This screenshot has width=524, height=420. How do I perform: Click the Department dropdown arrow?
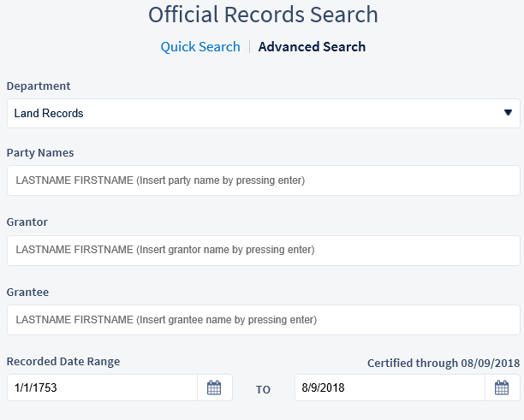coord(508,113)
